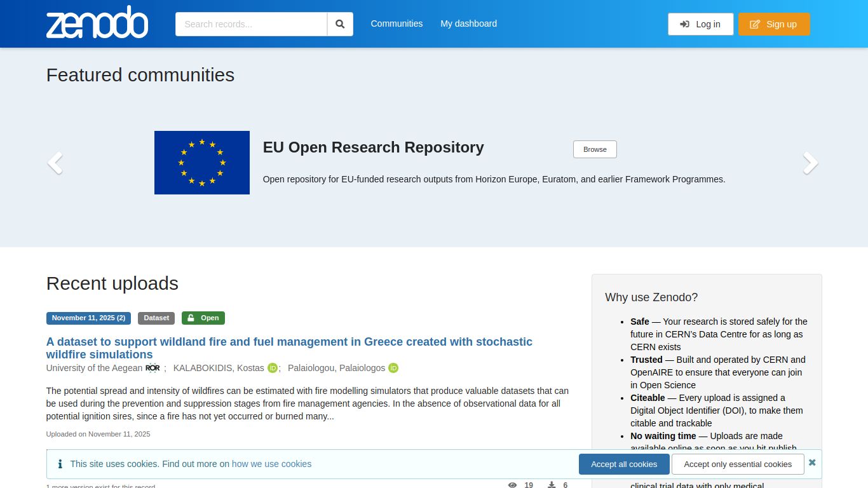
Task: Advance to the next featured community
Action: pyautogui.click(x=810, y=163)
